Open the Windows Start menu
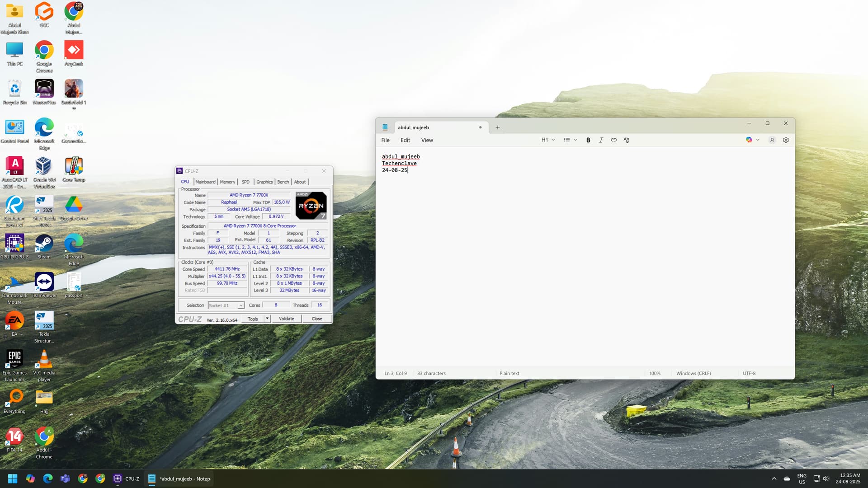Image resolution: width=868 pixels, height=488 pixels. click(x=13, y=479)
